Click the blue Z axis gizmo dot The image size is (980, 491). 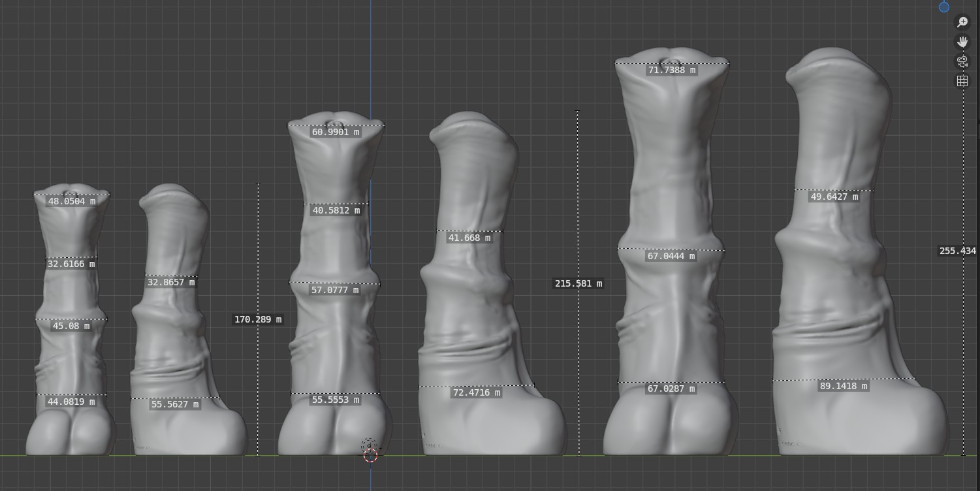click(944, 7)
